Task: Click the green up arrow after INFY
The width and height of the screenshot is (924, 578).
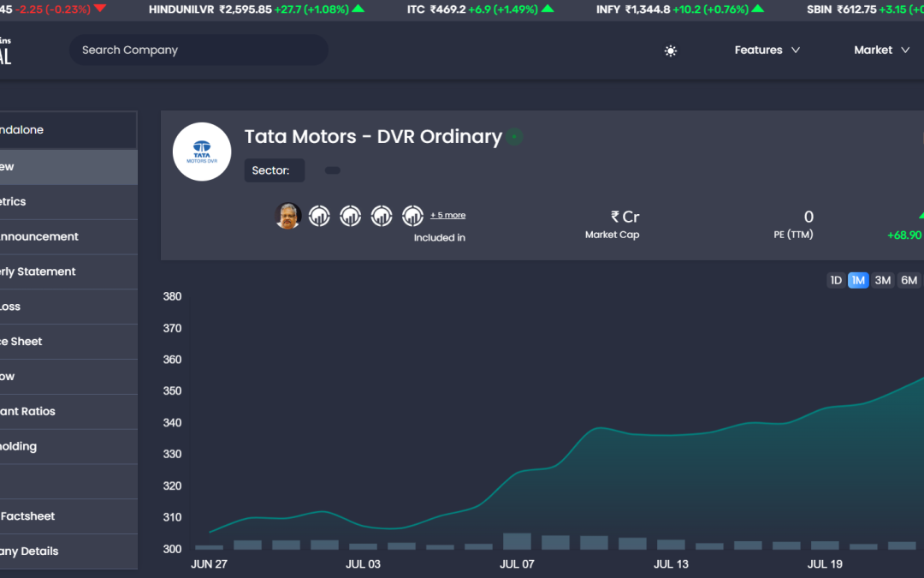Action: (x=758, y=9)
